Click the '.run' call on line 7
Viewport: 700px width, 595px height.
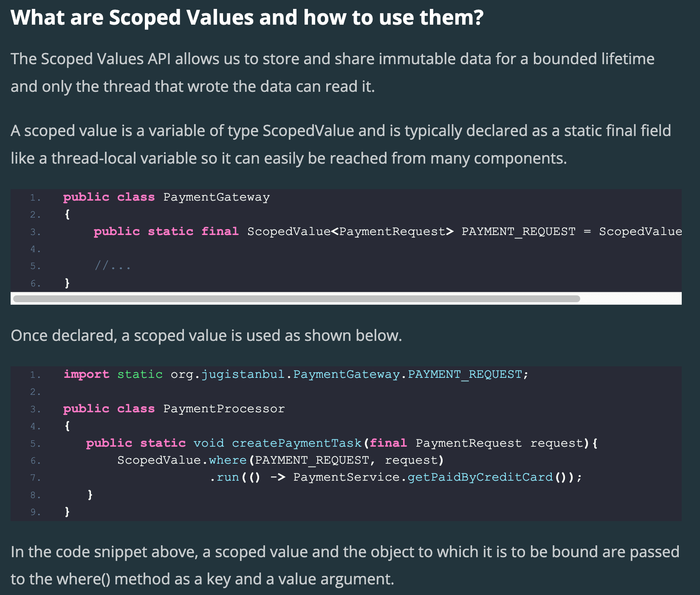[x=225, y=477]
